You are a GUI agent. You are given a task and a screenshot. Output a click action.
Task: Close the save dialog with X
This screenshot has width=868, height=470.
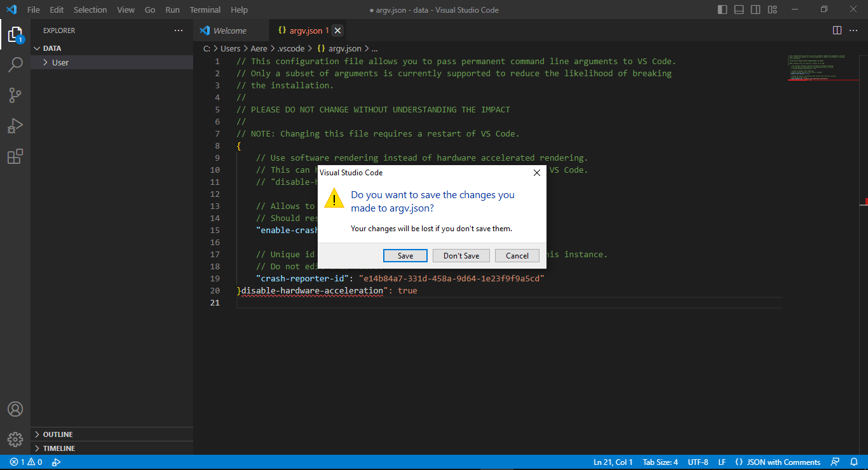pyautogui.click(x=537, y=173)
